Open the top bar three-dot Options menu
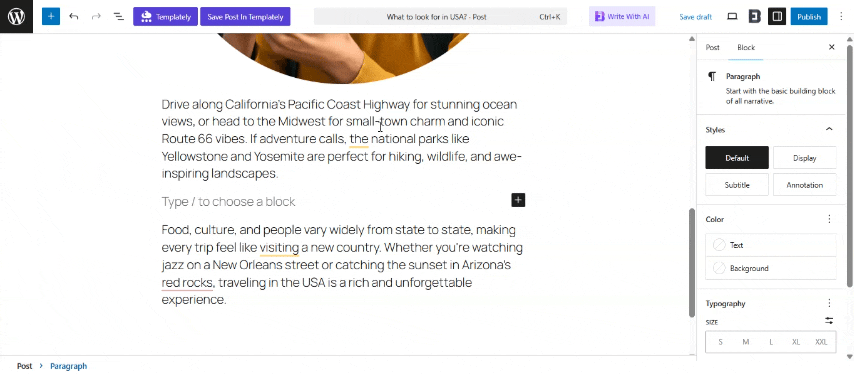This screenshot has height=374, width=854. coord(841,17)
